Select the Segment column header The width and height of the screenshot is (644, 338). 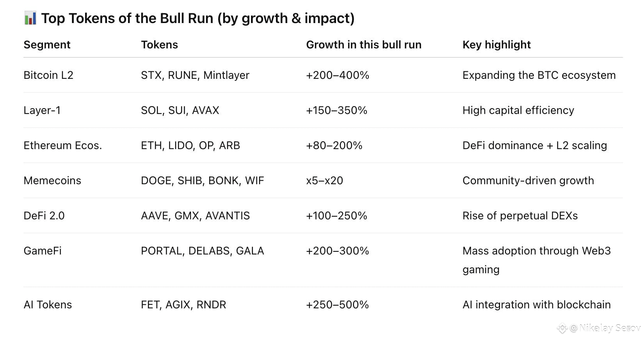click(47, 45)
